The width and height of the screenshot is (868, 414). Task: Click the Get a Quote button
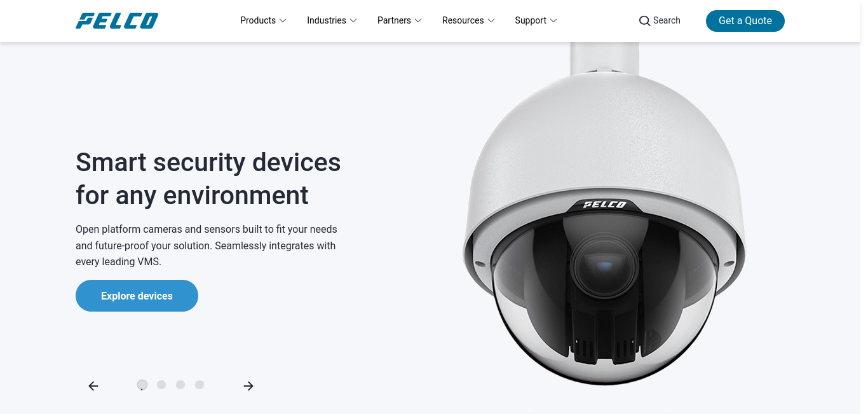pyautogui.click(x=745, y=21)
